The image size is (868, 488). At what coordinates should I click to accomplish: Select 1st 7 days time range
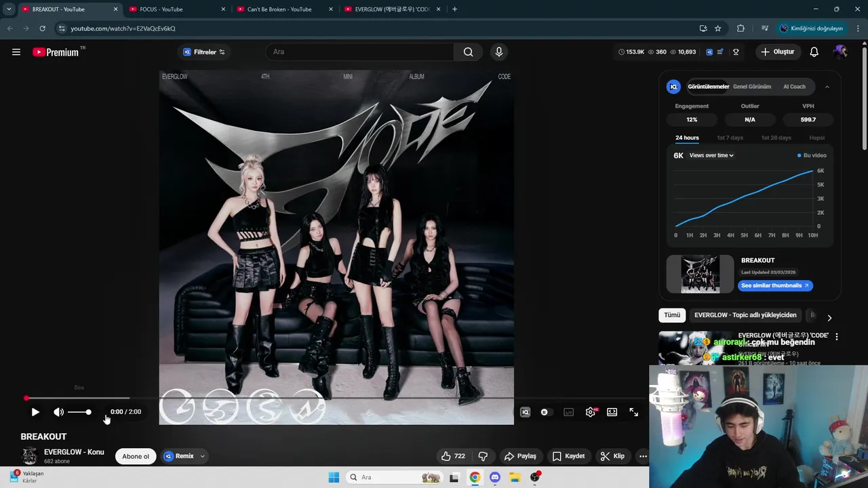tap(730, 138)
